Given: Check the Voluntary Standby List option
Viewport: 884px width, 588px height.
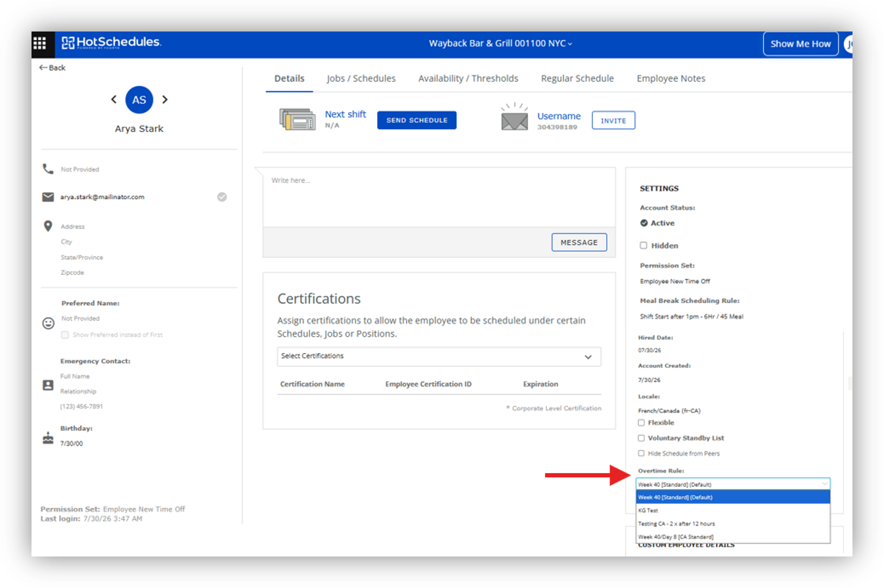Looking at the screenshot, I should [x=642, y=438].
